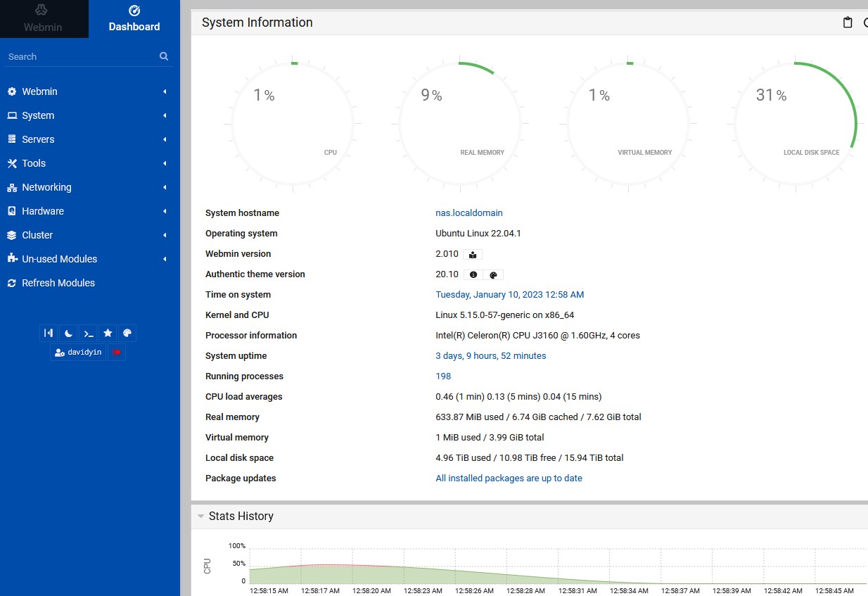Click theme info icon beside 20.10
Screen dimensions: 868x596
pos(473,275)
